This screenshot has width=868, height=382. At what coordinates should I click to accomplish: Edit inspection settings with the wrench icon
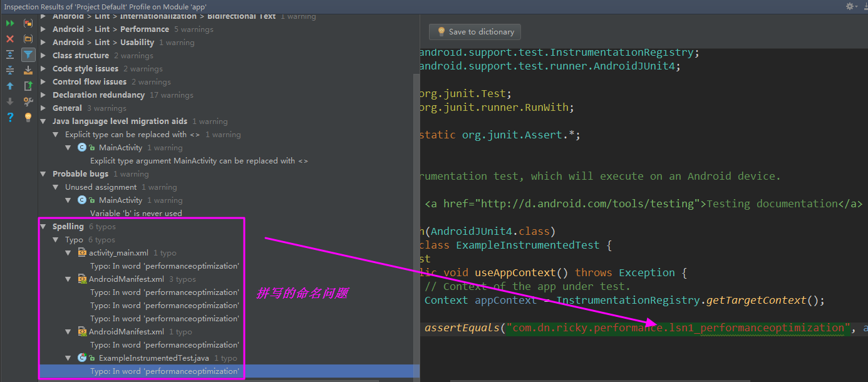tap(28, 101)
